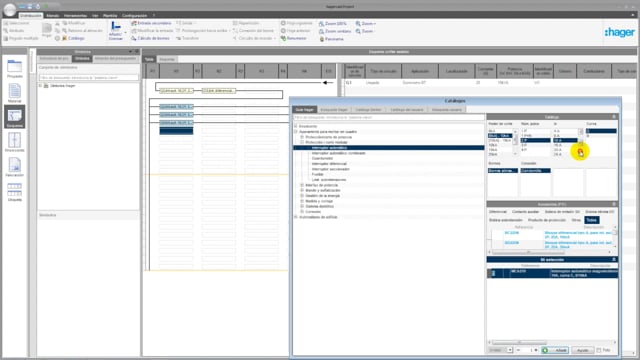Click the catalog keyword filter field
640x360 pixels.
point(389,118)
